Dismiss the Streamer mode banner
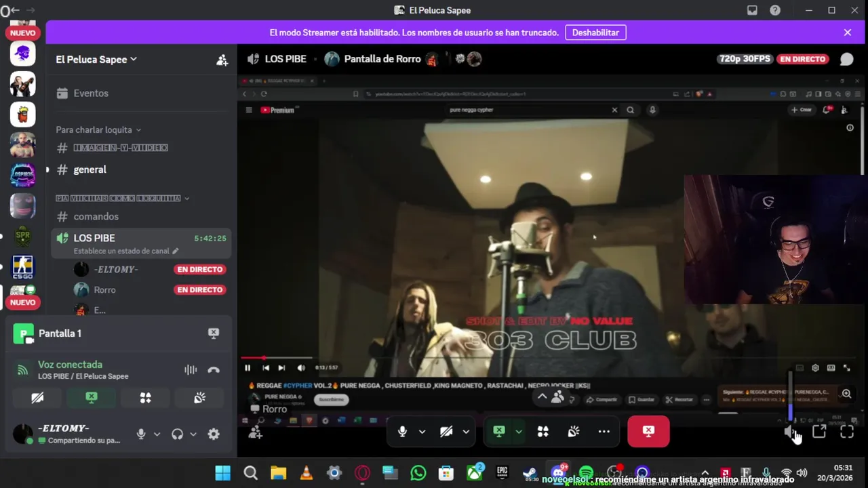868x488 pixels. [x=847, y=33]
